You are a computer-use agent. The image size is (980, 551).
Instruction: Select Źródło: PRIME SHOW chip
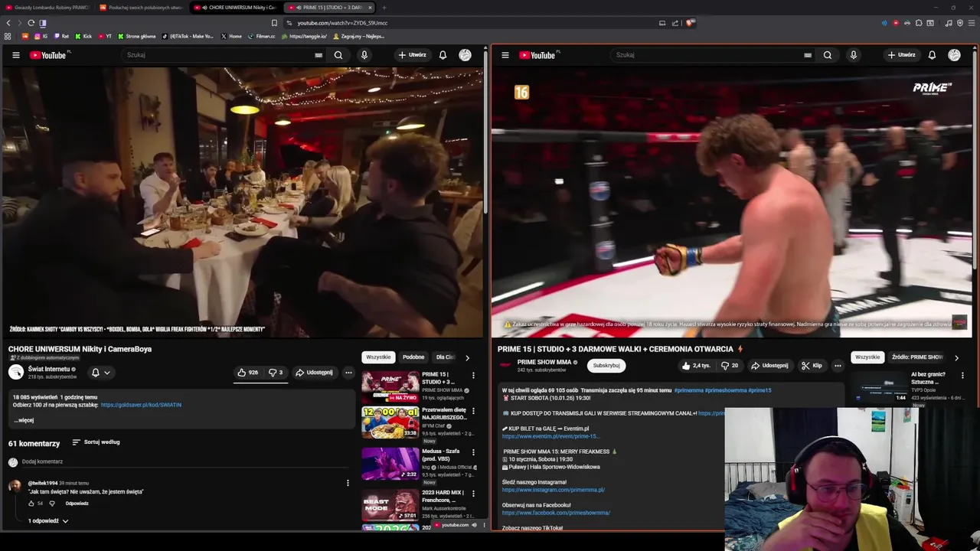point(917,357)
